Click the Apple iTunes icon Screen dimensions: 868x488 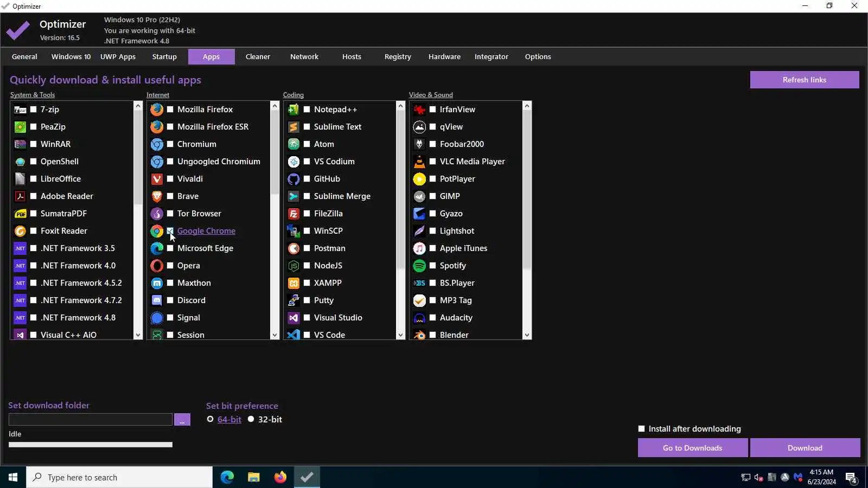point(419,248)
